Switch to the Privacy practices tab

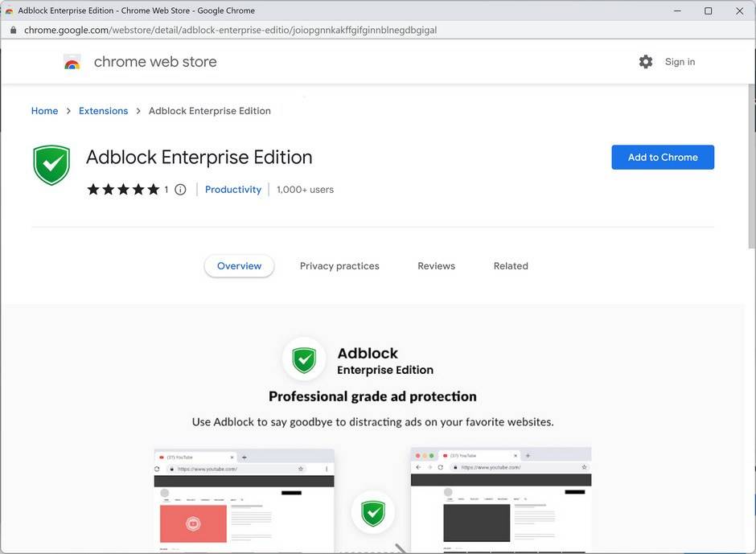339,266
